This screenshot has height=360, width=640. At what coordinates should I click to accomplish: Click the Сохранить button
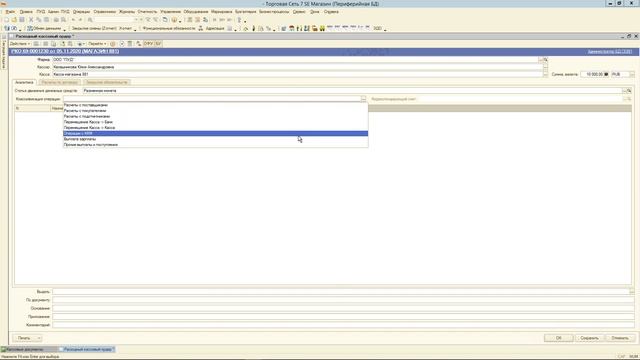[x=589, y=338]
